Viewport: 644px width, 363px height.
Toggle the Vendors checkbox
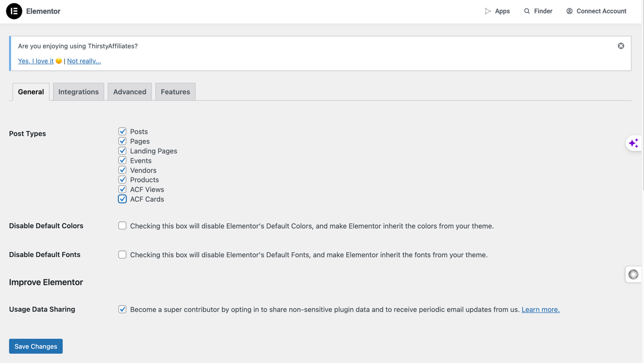pos(122,170)
